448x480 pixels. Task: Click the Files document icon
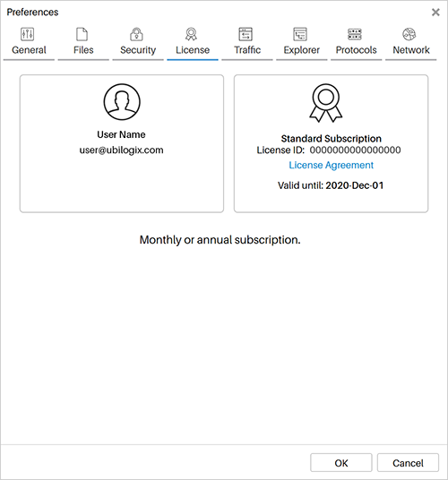click(82, 34)
